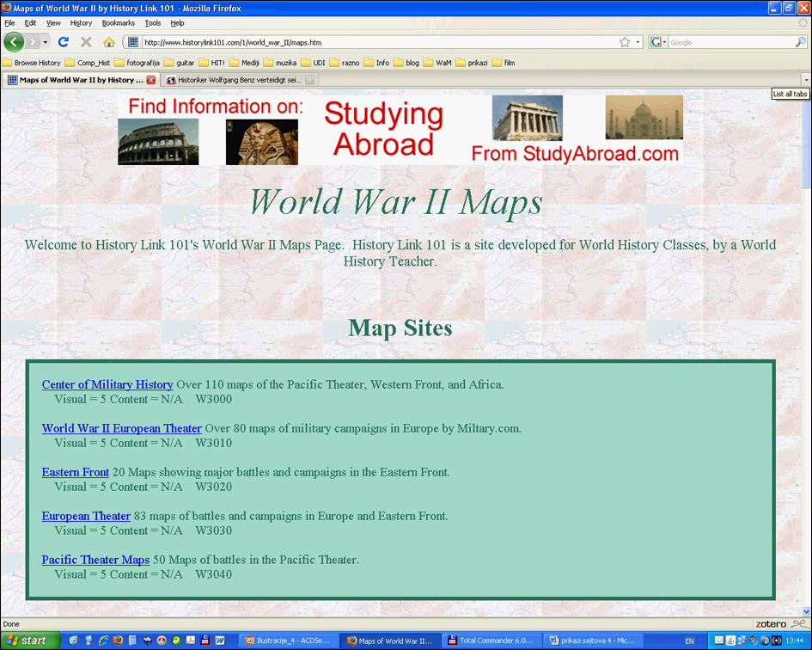Open the Center of Military History link

click(x=107, y=384)
